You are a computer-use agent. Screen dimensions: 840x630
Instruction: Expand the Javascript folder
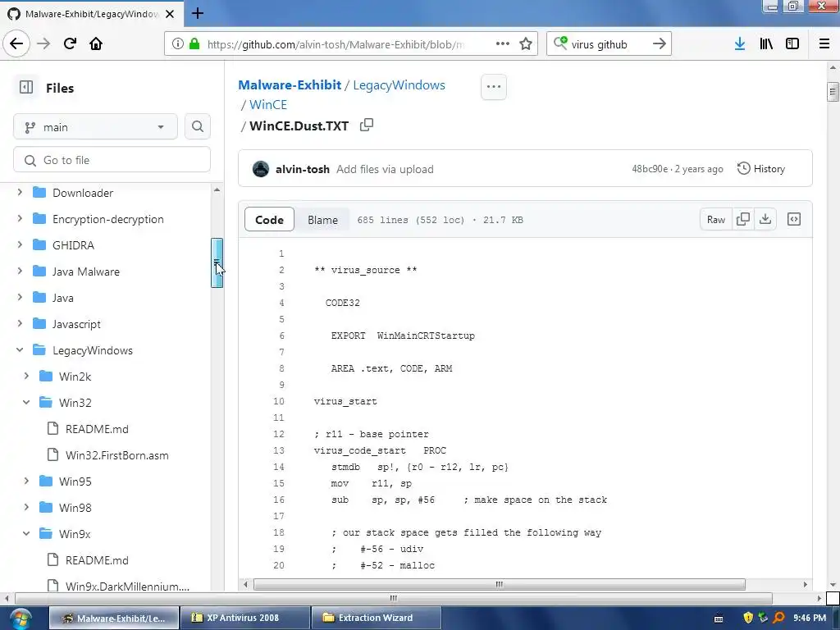click(20, 323)
